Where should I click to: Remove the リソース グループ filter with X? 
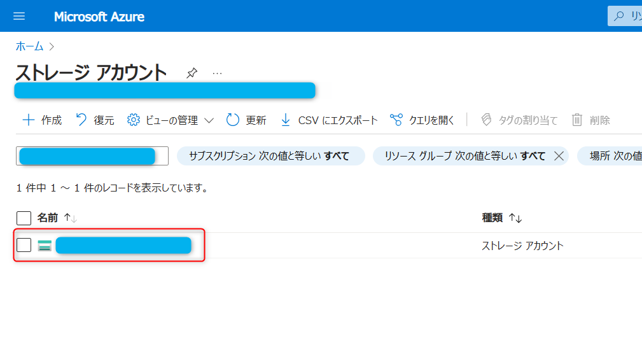pos(559,156)
